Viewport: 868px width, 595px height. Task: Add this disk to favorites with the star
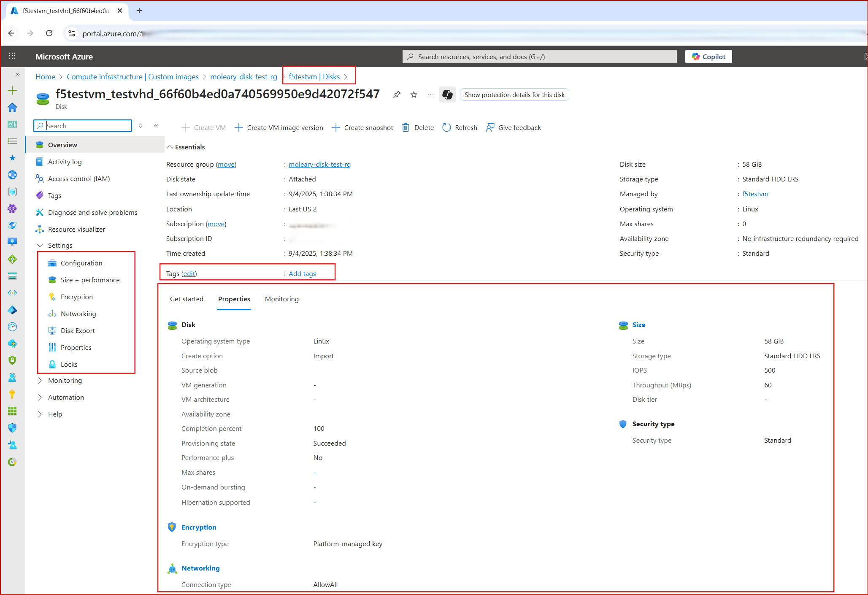click(414, 95)
